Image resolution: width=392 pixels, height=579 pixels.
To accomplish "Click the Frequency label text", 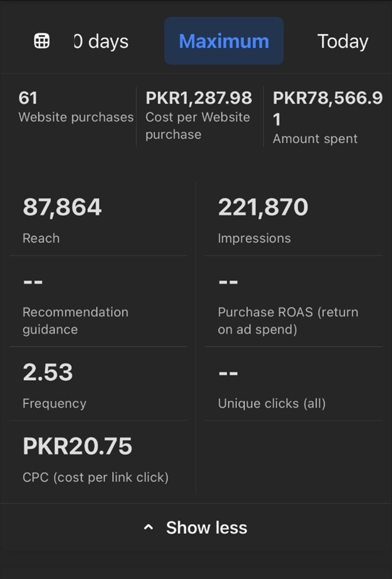I will coord(54,403).
